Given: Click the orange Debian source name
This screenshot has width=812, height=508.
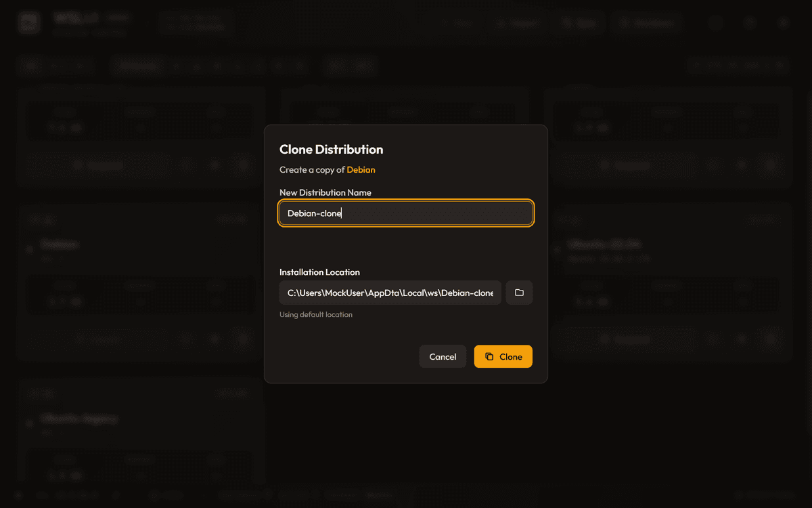Looking at the screenshot, I should point(361,169).
